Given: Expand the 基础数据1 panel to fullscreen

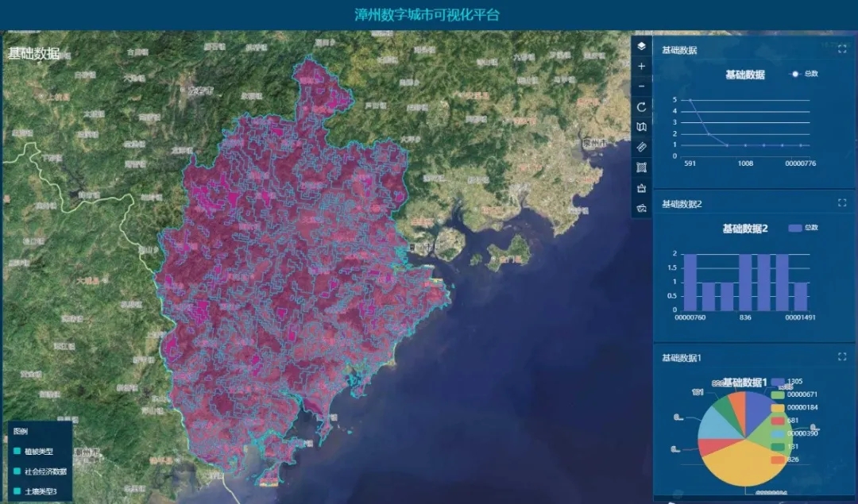Looking at the screenshot, I should (842, 357).
